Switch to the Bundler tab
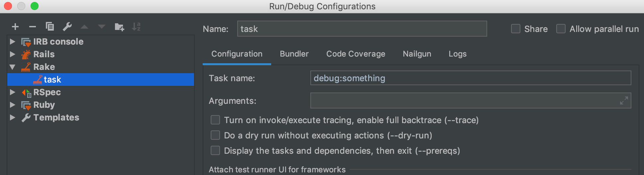This screenshot has height=175, width=644. pyautogui.click(x=294, y=54)
